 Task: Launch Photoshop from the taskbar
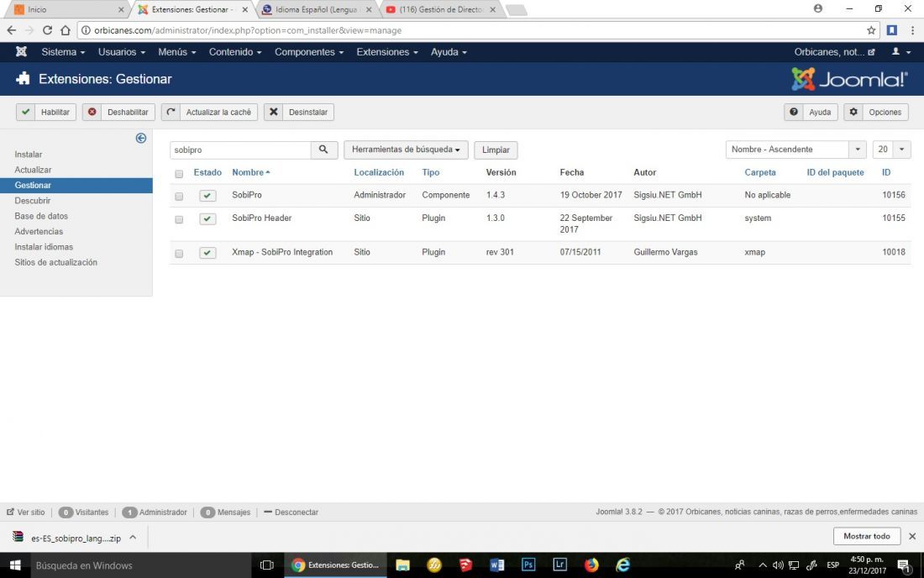528,565
